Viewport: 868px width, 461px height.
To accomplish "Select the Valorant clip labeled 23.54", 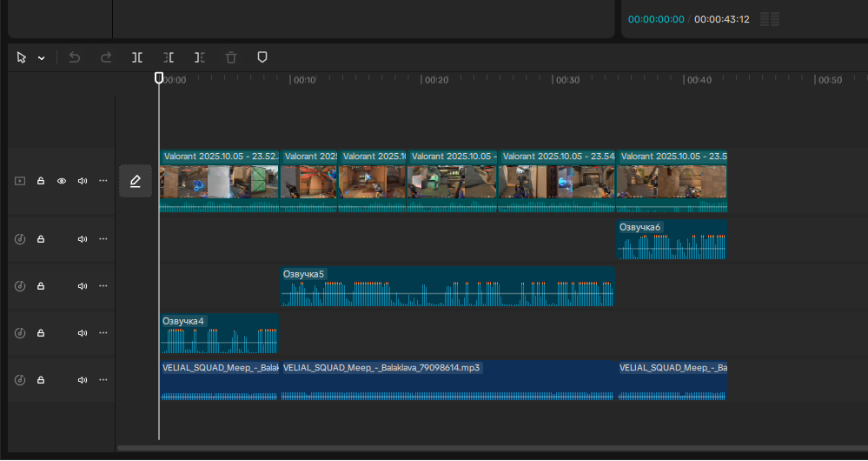I will point(556,181).
